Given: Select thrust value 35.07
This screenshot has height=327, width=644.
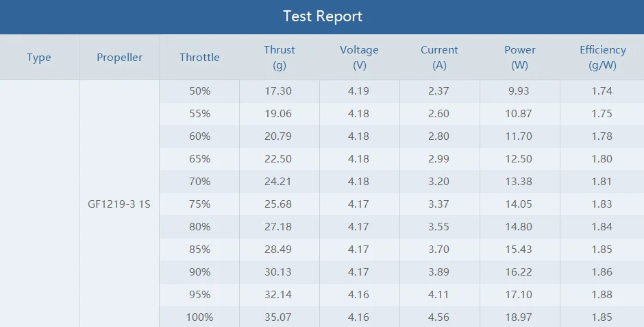Looking at the screenshot, I should 278,317.
